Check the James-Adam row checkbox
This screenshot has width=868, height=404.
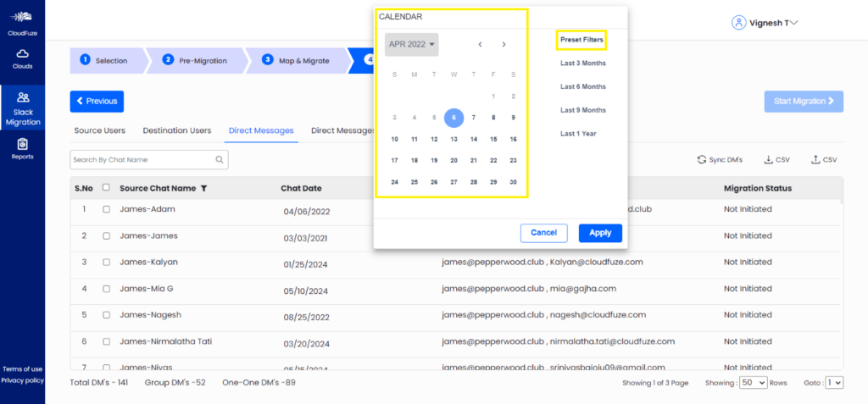click(x=106, y=210)
